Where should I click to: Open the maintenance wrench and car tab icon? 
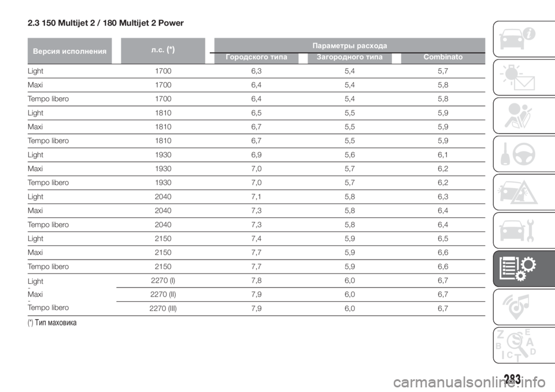(524, 230)
